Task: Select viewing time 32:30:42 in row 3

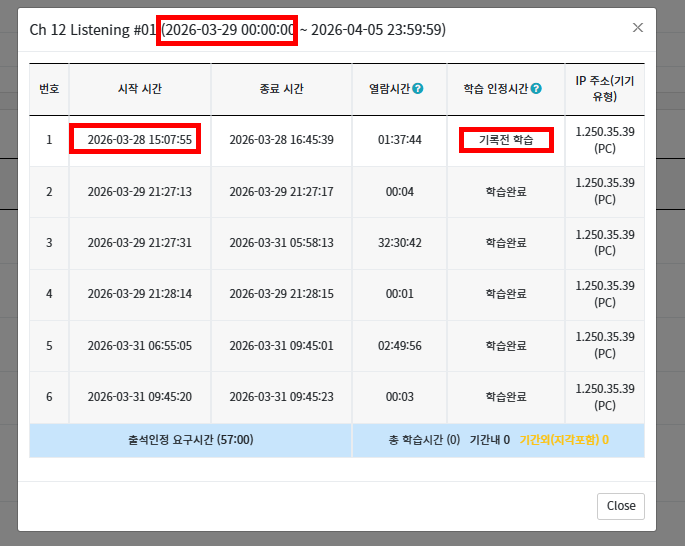Action: [399, 243]
